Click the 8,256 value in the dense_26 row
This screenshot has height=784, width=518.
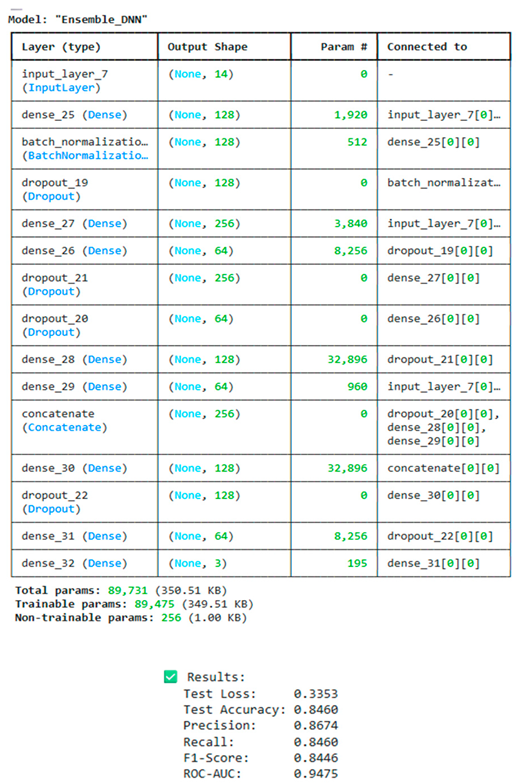[350, 250]
